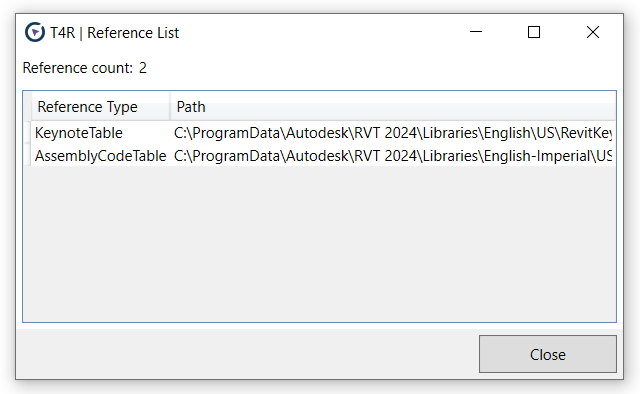The image size is (640, 394).
Task: Click the row selector beside KeynoteTable
Action: (x=27, y=133)
